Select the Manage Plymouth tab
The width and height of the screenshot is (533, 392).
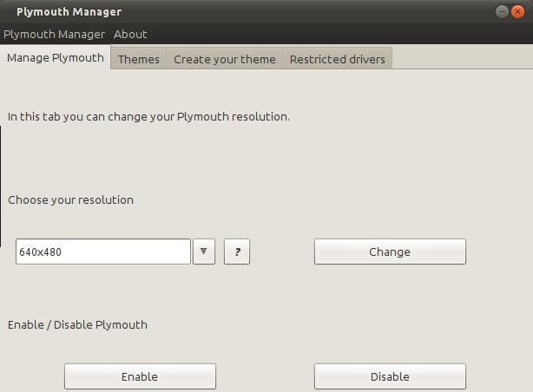click(x=56, y=57)
